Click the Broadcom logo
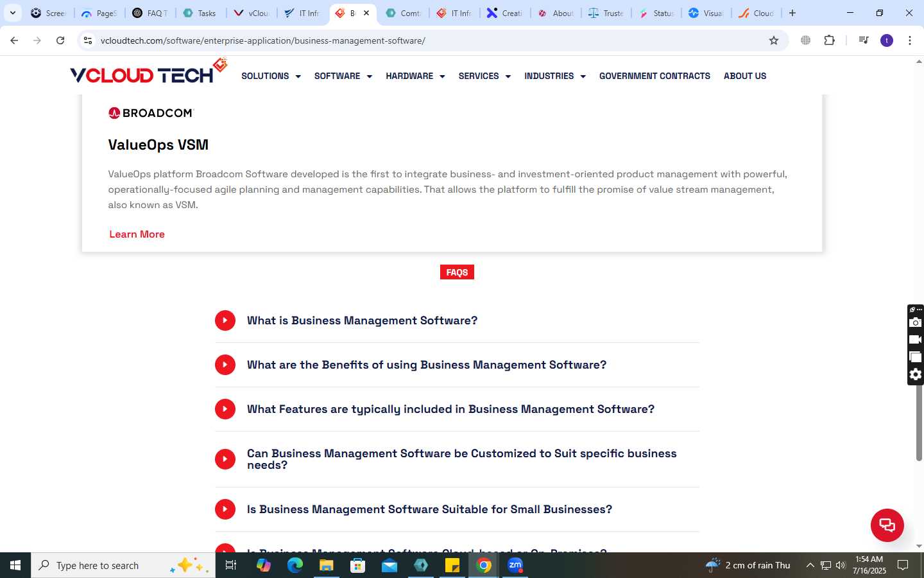Image resolution: width=924 pixels, height=578 pixels. [x=151, y=113]
